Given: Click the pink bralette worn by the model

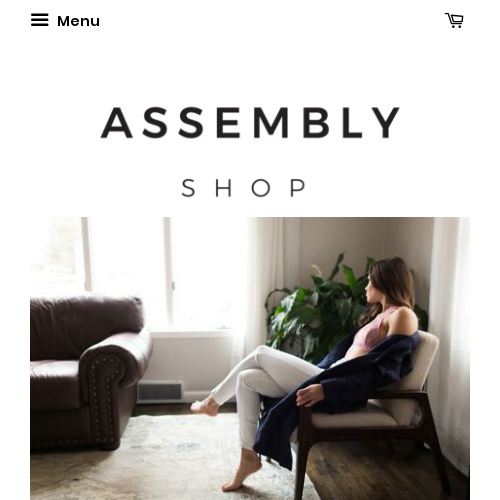Looking at the screenshot, I should [373, 330].
